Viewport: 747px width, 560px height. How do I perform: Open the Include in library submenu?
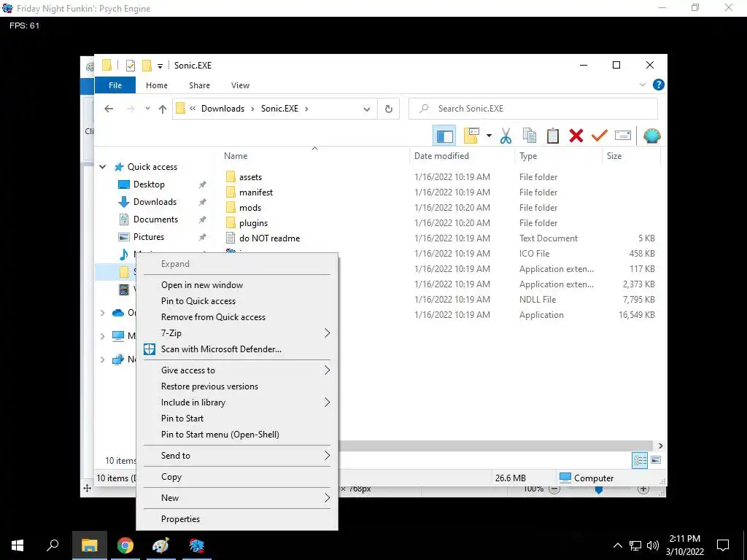pyautogui.click(x=237, y=402)
